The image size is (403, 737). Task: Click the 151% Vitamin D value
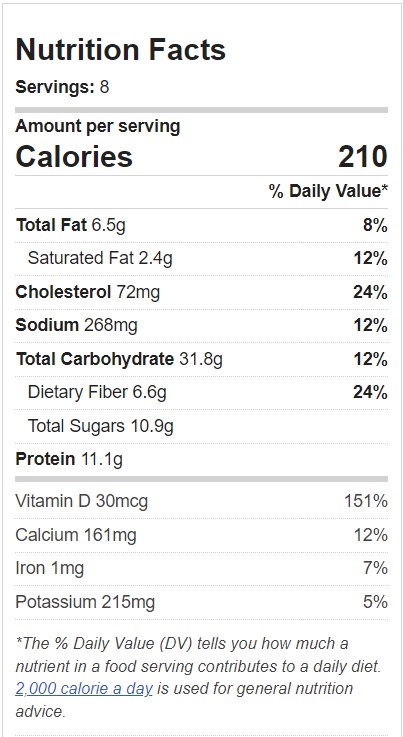[x=366, y=501]
